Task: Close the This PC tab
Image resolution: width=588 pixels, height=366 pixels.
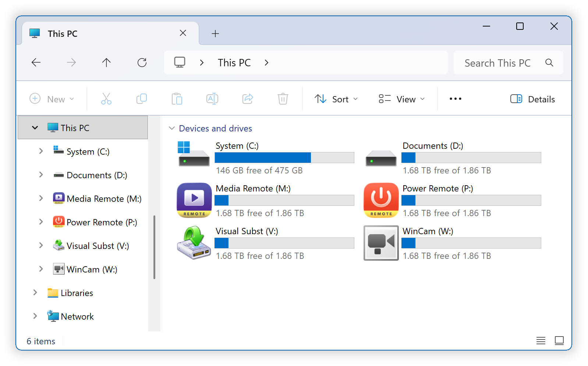Action: pos(183,33)
